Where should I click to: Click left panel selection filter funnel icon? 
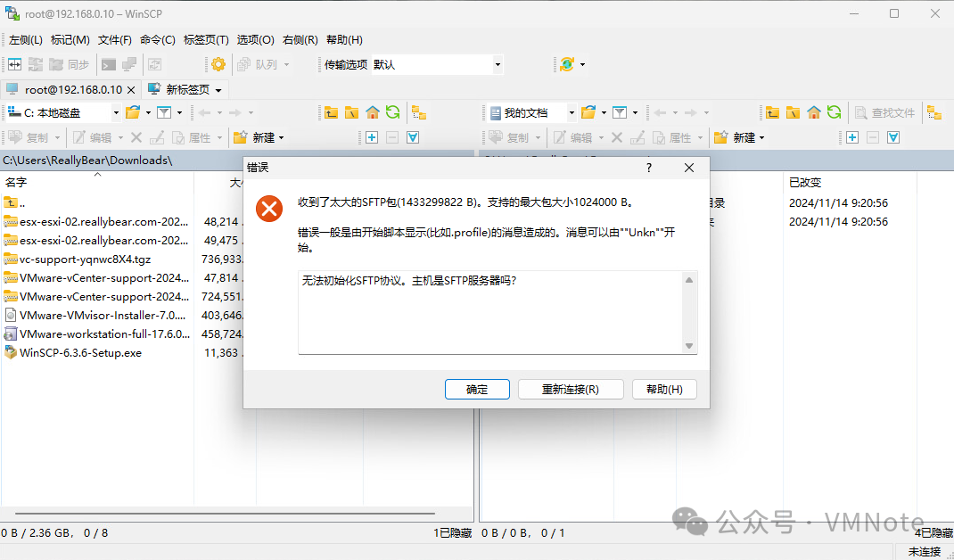click(413, 137)
